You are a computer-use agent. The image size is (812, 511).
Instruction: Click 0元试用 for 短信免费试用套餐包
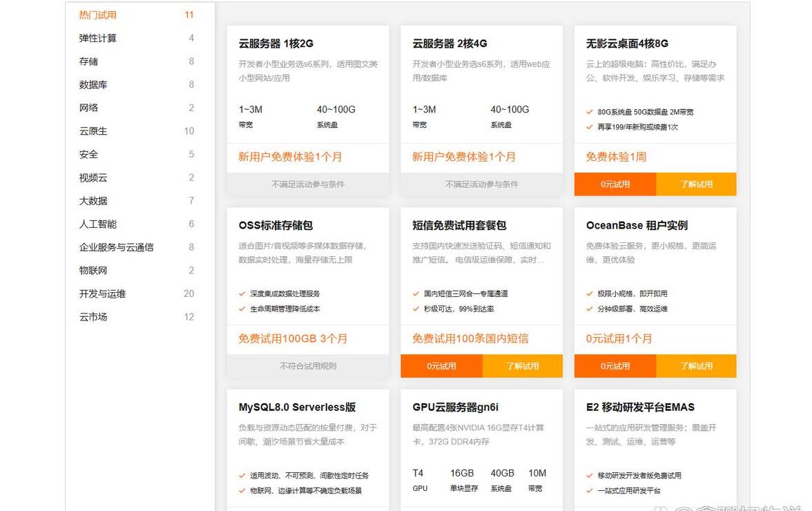441,366
